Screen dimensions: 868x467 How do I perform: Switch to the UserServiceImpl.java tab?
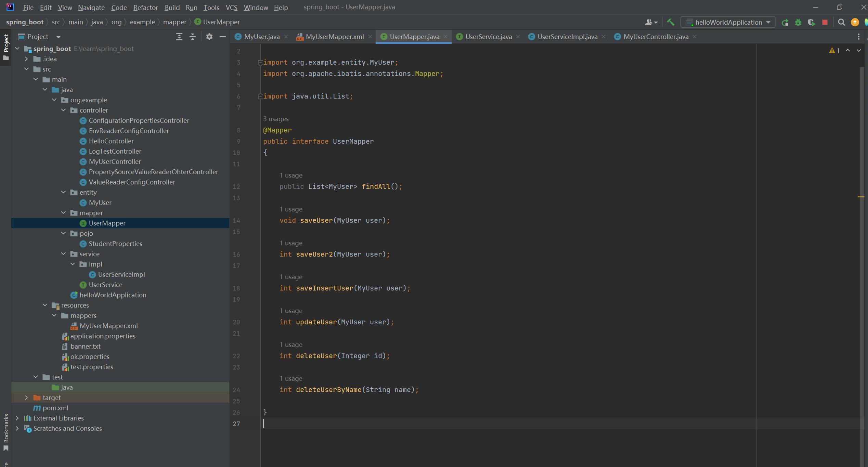tap(567, 37)
